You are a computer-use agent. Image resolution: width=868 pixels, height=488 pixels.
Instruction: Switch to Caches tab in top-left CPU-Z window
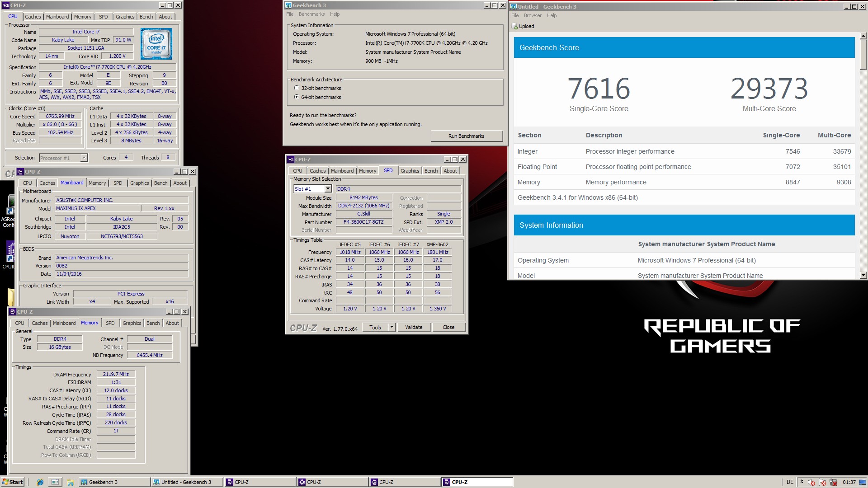coord(33,17)
